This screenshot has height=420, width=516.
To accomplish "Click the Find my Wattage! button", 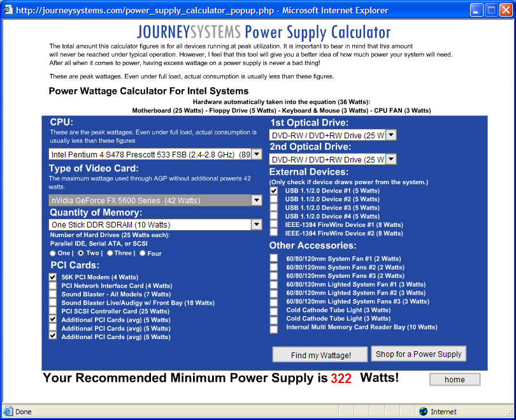I will 320,354.
